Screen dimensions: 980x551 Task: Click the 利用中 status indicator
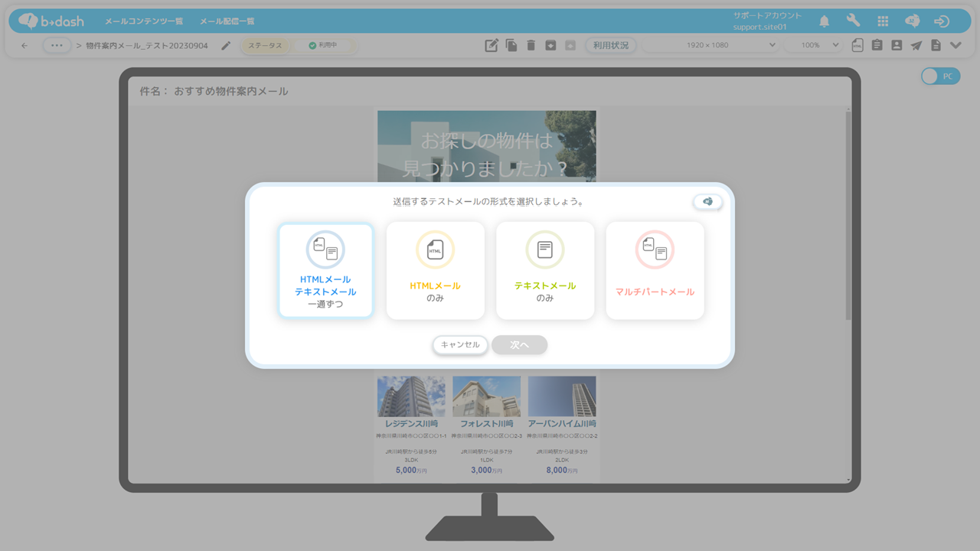pos(322,46)
